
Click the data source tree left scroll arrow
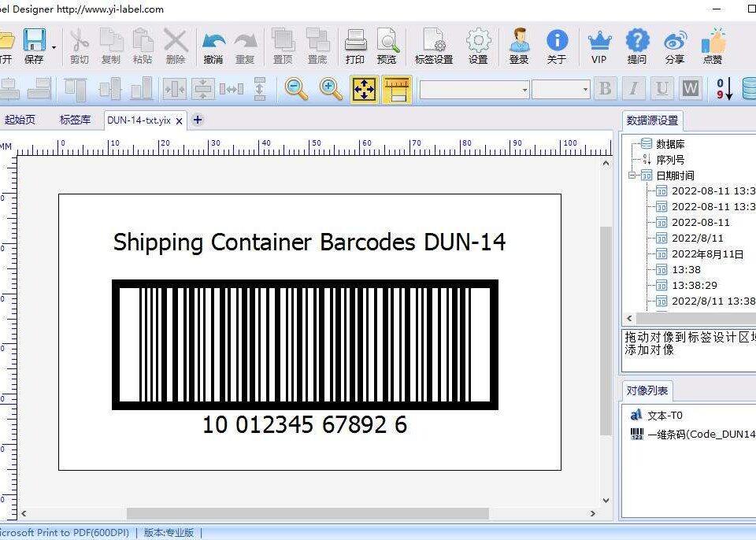coord(629,318)
